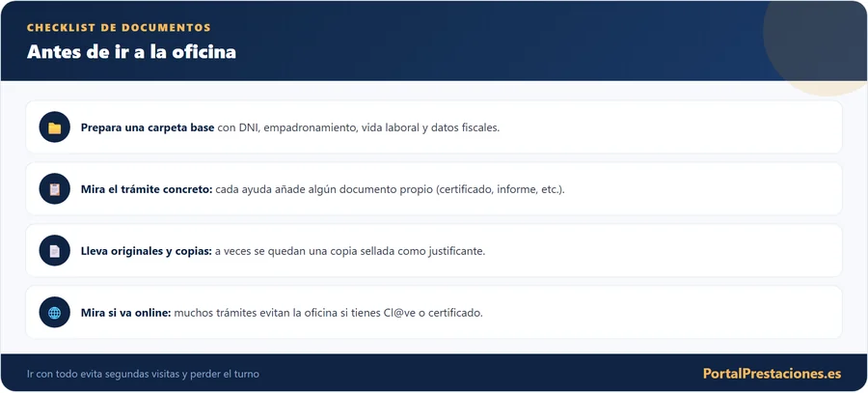Click bold text 'Mira el trámite concreto:'
The width and height of the screenshot is (868, 393).
point(147,189)
